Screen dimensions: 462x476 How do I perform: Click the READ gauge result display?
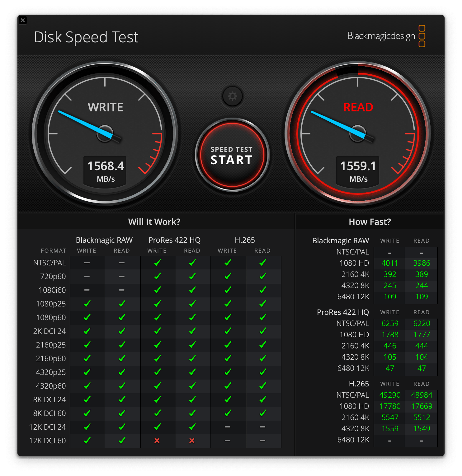coord(357,170)
